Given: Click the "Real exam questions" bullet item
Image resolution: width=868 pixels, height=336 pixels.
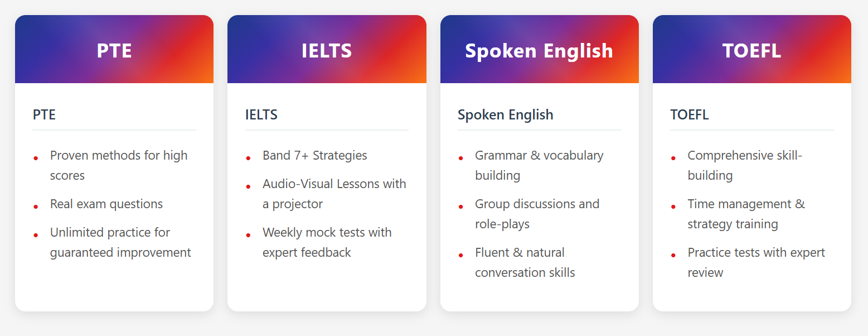Looking at the screenshot, I should tap(106, 204).
